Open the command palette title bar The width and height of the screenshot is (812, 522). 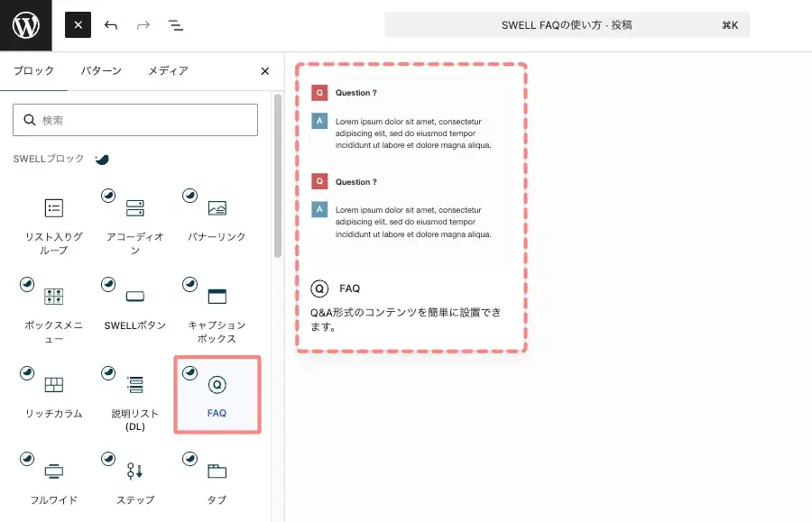click(567, 25)
